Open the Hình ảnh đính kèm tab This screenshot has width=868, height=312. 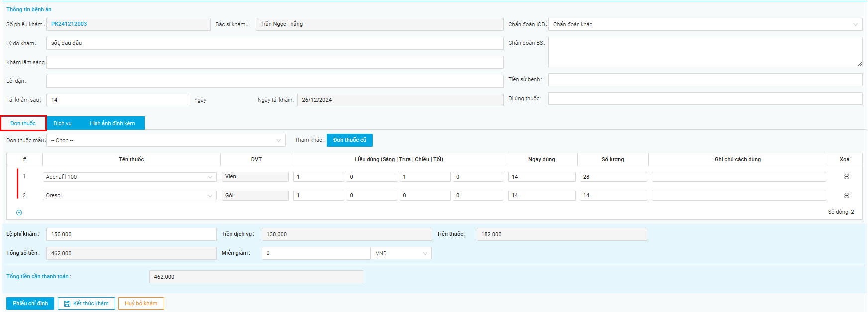112,123
